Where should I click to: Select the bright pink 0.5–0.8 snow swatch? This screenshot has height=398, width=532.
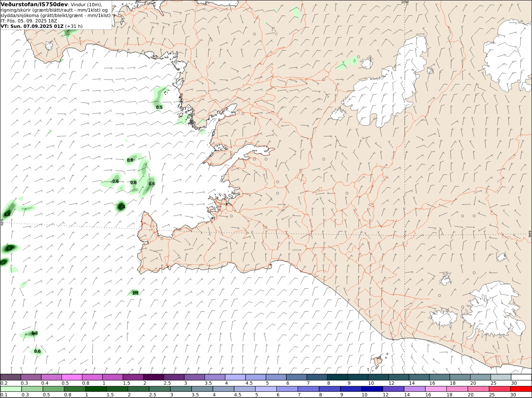tap(72, 377)
